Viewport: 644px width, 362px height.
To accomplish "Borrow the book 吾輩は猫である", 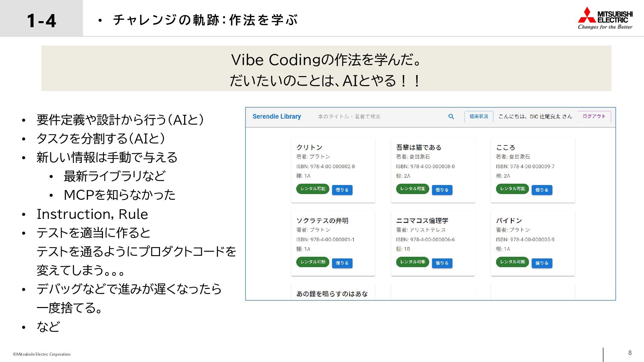I will [442, 190].
